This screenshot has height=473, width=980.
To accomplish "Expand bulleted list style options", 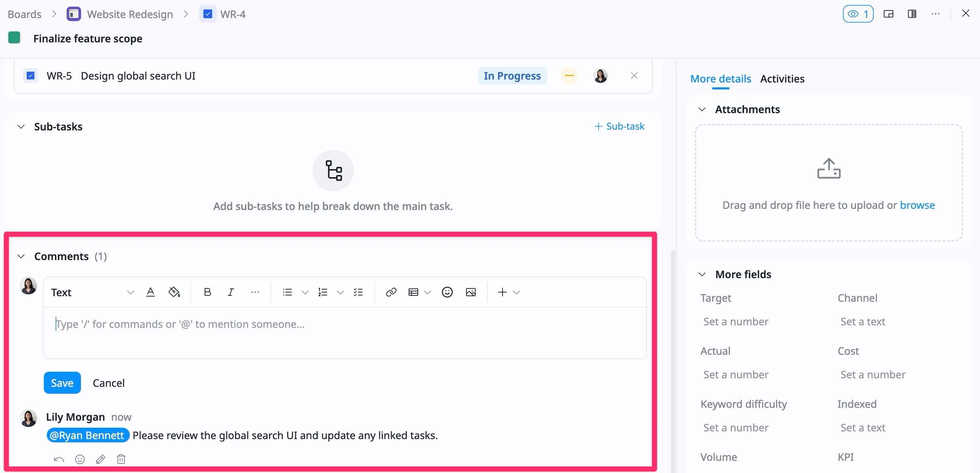I will [305, 292].
